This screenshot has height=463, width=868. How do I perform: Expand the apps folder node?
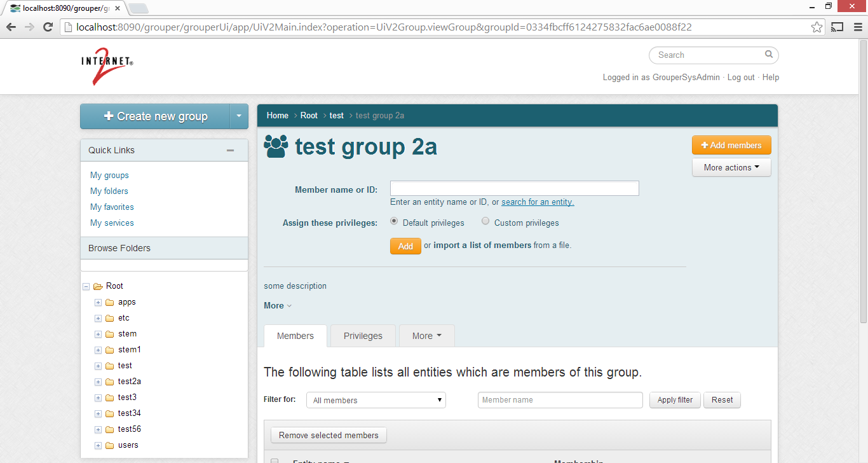pyautogui.click(x=98, y=303)
